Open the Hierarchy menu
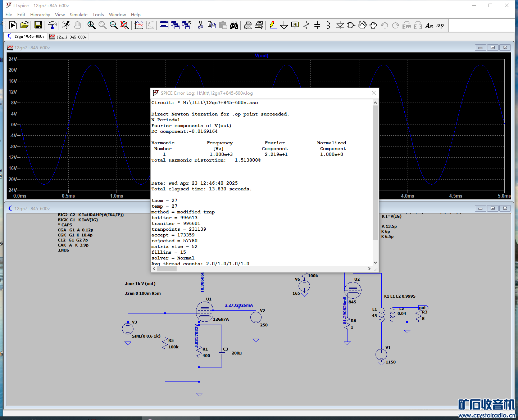This screenshot has width=518, height=420. pyautogui.click(x=40, y=15)
